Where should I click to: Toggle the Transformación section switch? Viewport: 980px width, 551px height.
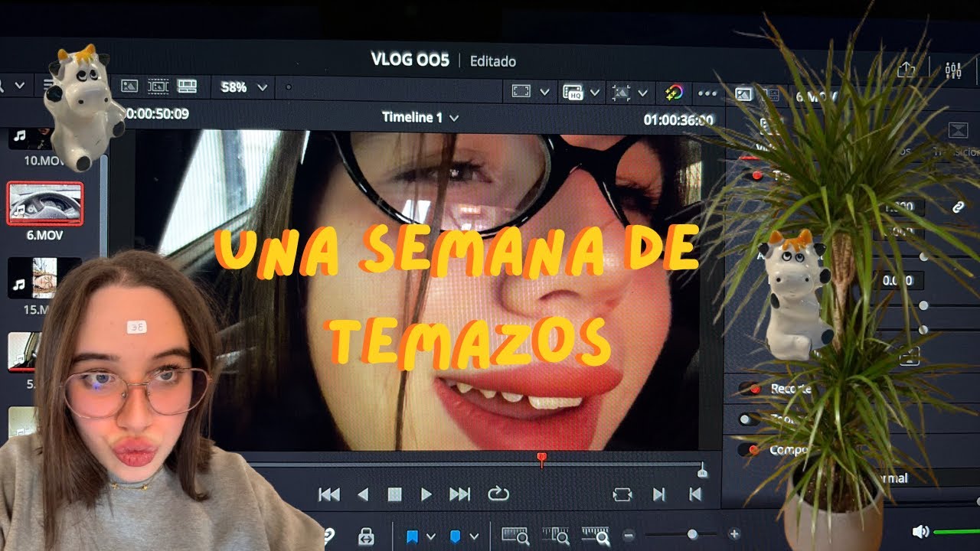[x=752, y=176]
